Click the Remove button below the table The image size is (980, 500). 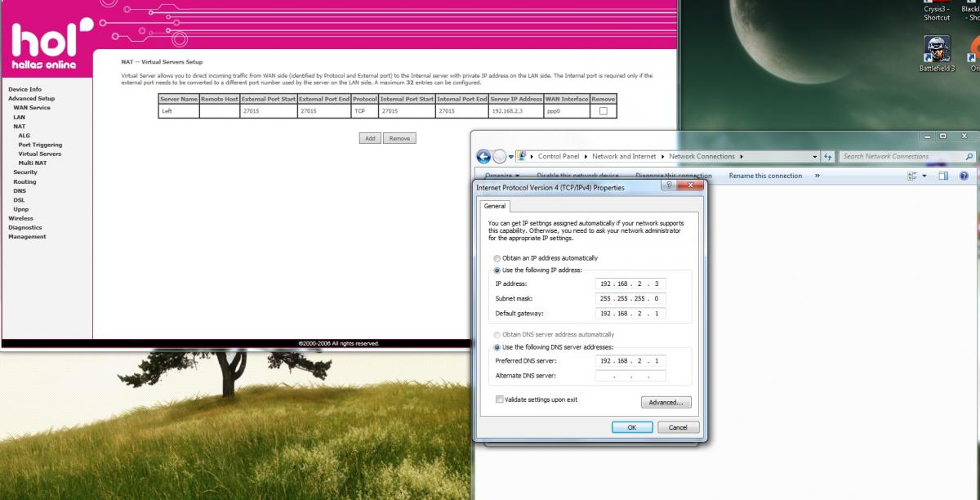click(x=399, y=138)
